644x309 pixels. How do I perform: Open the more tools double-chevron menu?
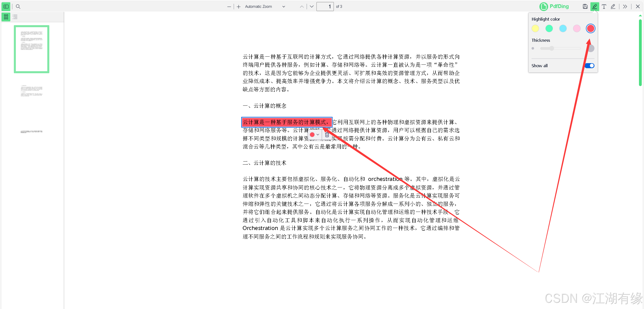pos(625,7)
